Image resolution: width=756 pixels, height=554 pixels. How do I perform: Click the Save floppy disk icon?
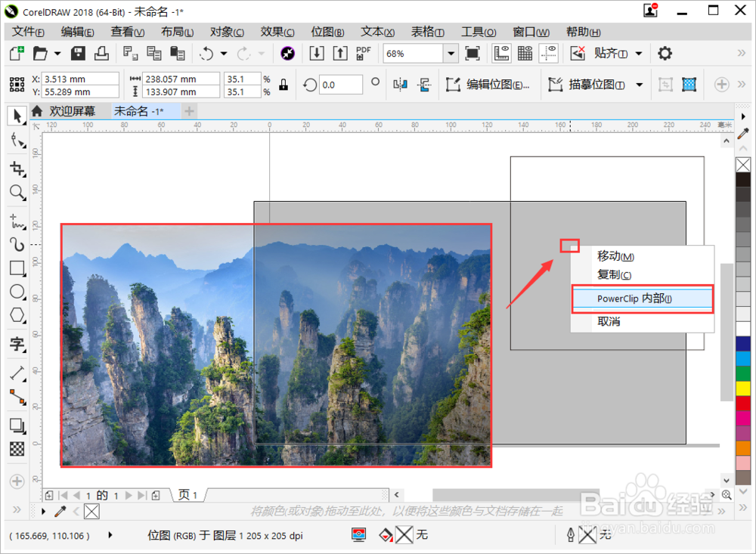click(78, 53)
